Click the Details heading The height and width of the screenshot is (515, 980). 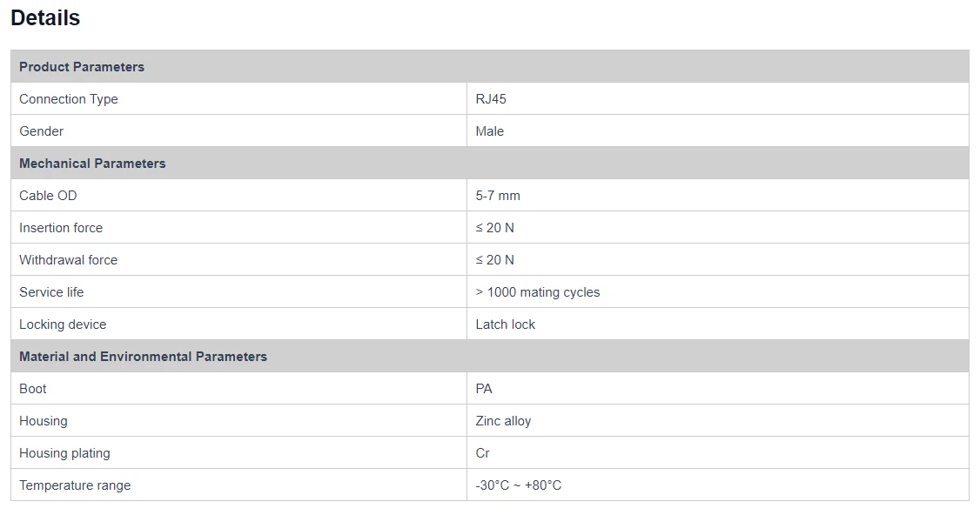coord(45,18)
